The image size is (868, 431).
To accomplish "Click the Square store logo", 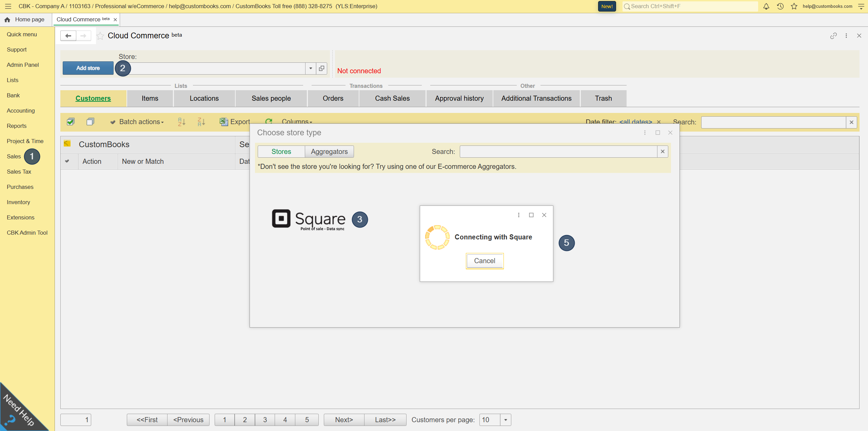I will click(309, 219).
